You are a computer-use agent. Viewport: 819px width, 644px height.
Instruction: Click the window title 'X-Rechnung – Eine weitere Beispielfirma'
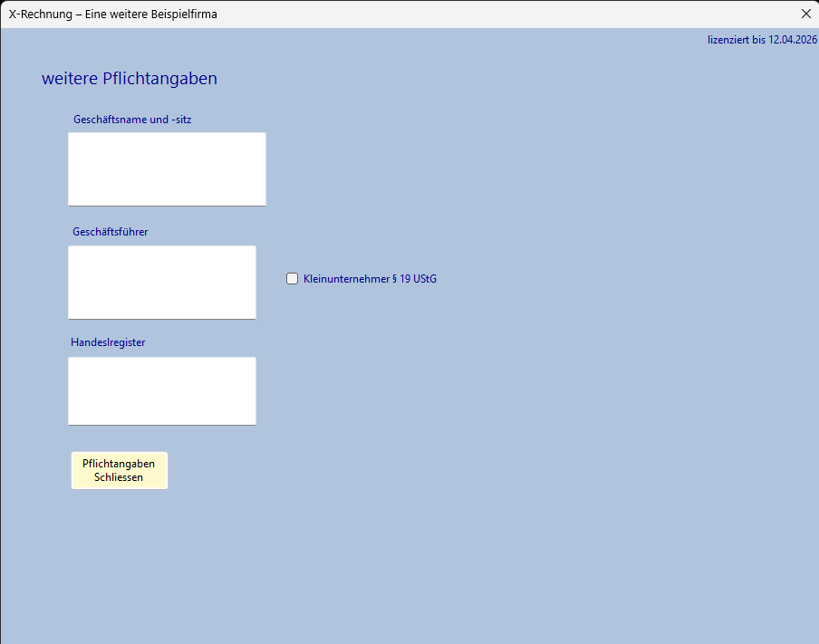[x=113, y=14]
